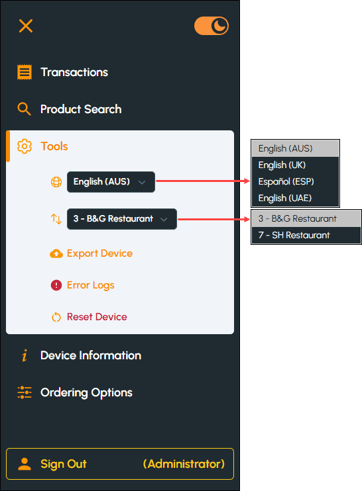Close the side menu with X icon
Viewport: 362px width, 491px height.
click(x=26, y=26)
